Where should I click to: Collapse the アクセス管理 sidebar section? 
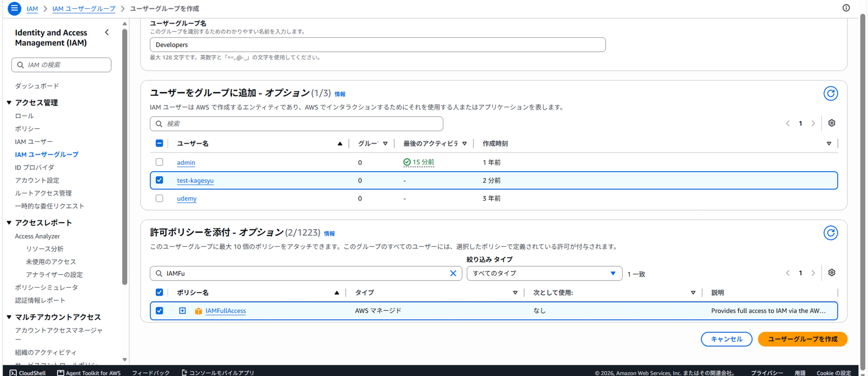point(9,103)
